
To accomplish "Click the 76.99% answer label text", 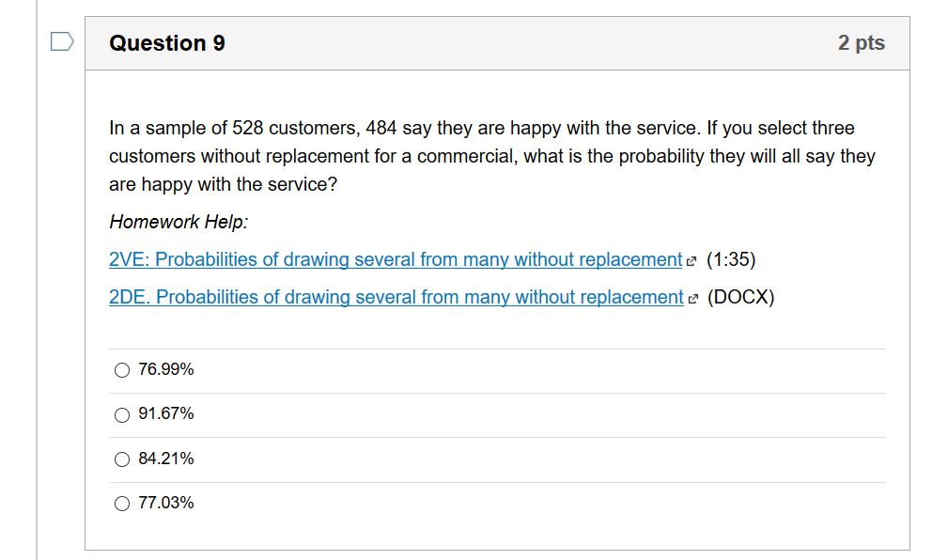I will pos(164,370).
